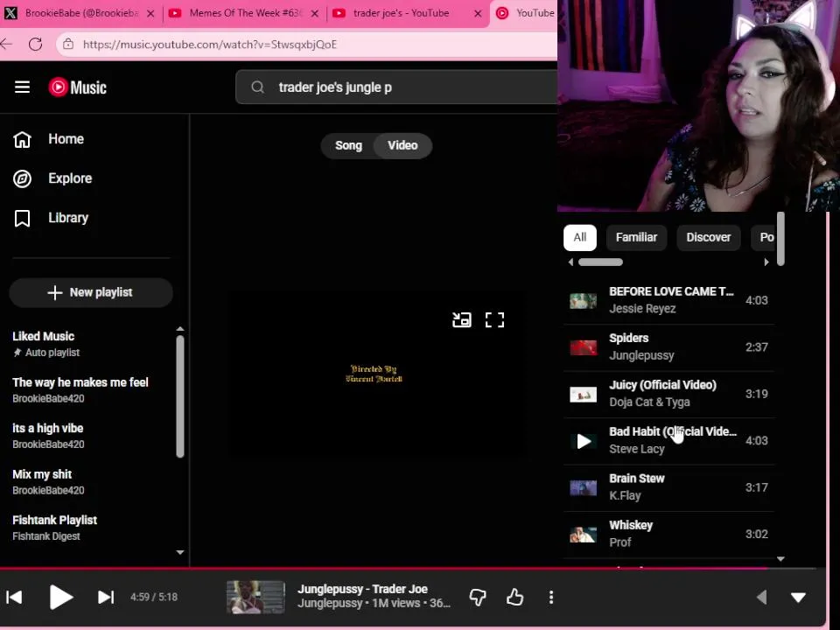This screenshot has width=840, height=630.
Task: Open Liked Music auto playlist
Action: pyautogui.click(x=46, y=344)
